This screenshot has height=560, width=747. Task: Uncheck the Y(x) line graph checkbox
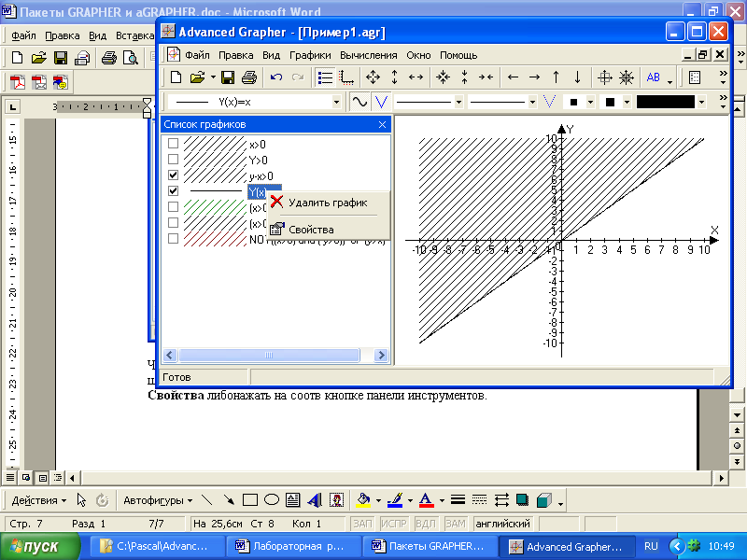173,191
